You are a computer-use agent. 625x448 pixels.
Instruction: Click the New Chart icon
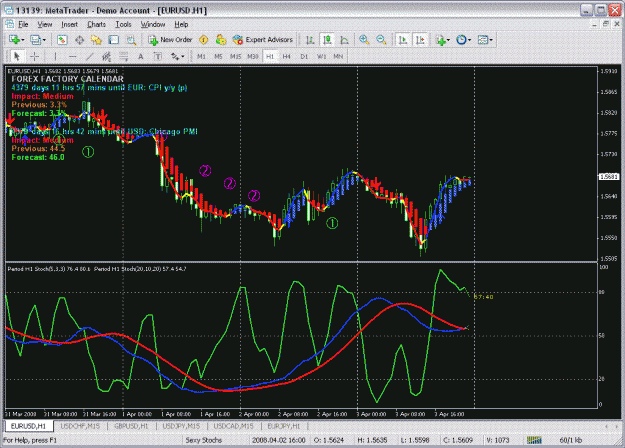point(14,39)
